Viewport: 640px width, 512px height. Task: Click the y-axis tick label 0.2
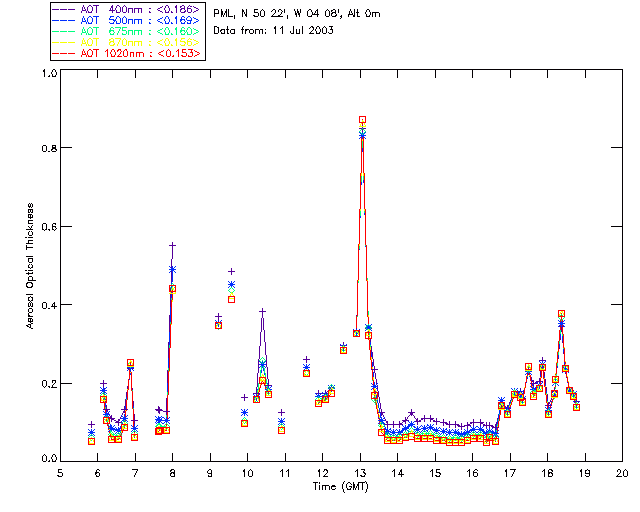(x=49, y=384)
